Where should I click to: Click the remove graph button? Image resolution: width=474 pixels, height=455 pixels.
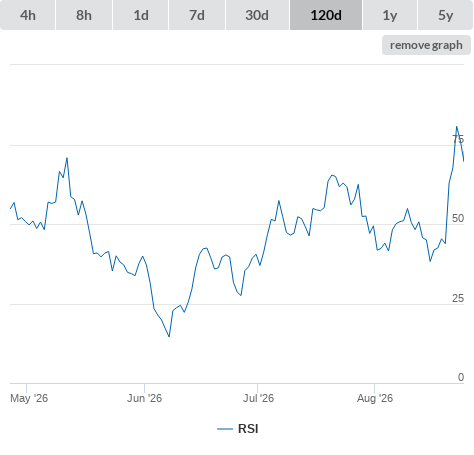pos(426,45)
